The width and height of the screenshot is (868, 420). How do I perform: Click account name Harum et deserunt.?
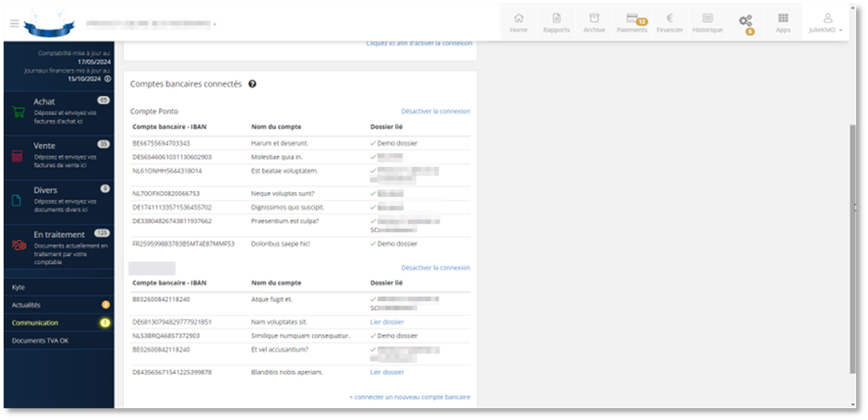point(280,143)
